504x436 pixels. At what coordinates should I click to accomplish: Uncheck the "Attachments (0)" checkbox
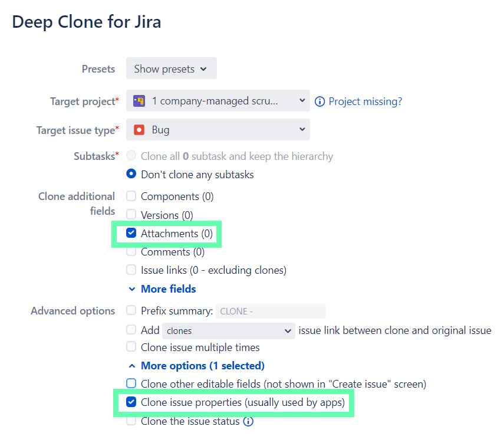tap(131, 233)
